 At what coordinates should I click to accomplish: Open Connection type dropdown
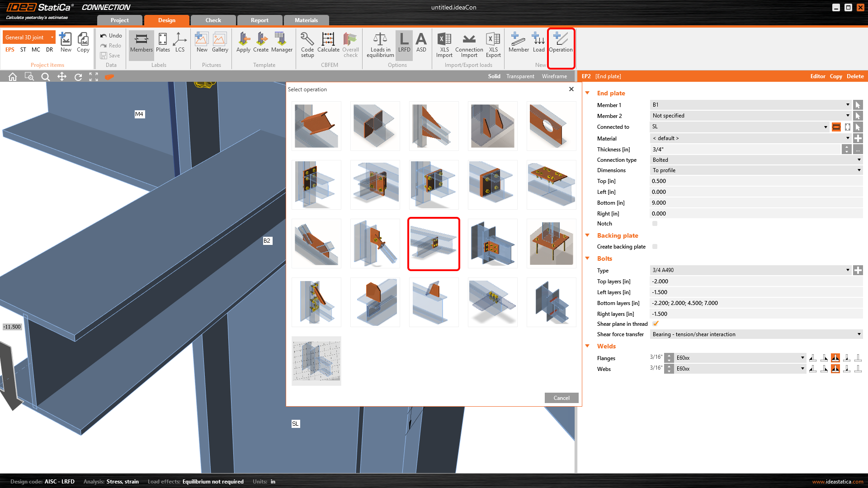coord(756,160)
